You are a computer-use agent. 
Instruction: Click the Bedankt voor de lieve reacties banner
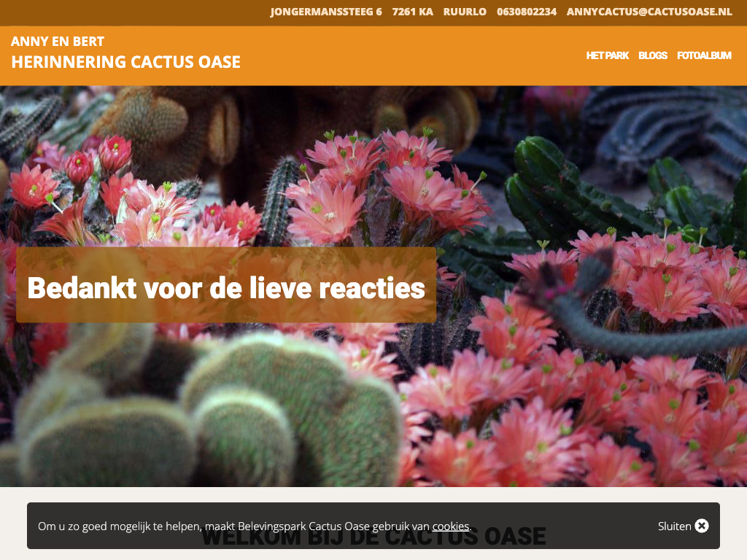click(x=226, y=288)
